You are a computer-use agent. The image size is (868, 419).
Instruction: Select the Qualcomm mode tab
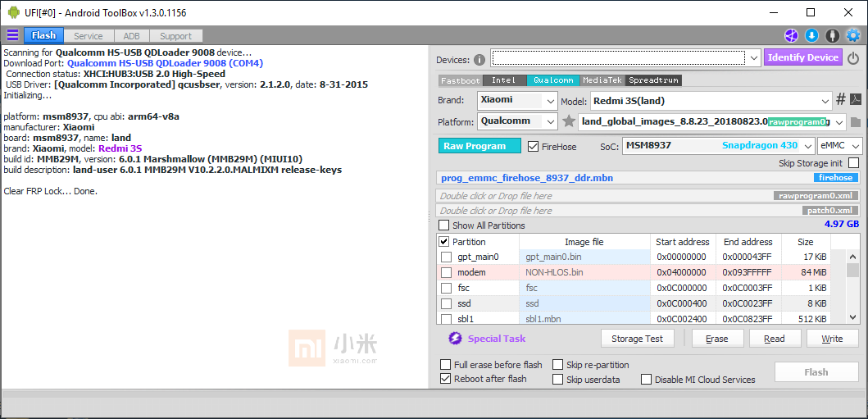click(x=553, y=80)
